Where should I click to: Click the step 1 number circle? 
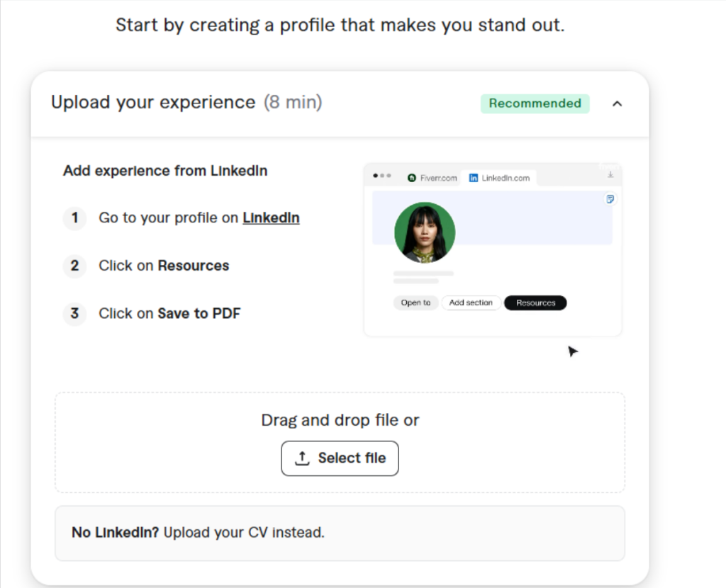tap(74, 217)
